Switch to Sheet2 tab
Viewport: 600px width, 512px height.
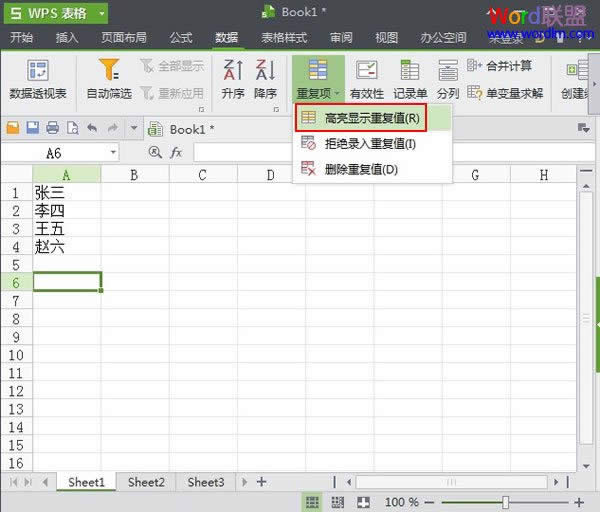[x=146, y=482]
